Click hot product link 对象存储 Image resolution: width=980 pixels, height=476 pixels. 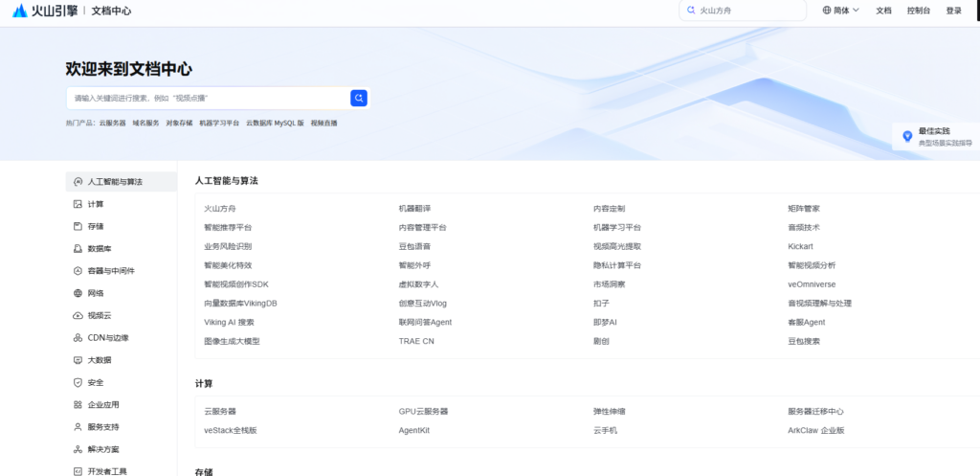tap(179, 124)
